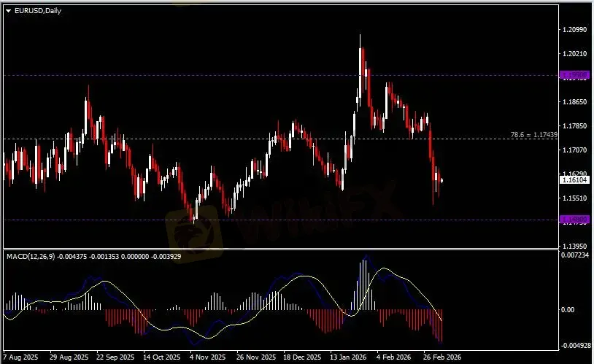This screenshot has height=364, width=594.
Task: Click the 7 Aug 2025 date label
Action: pyautogui.click(x=20, y=357)
